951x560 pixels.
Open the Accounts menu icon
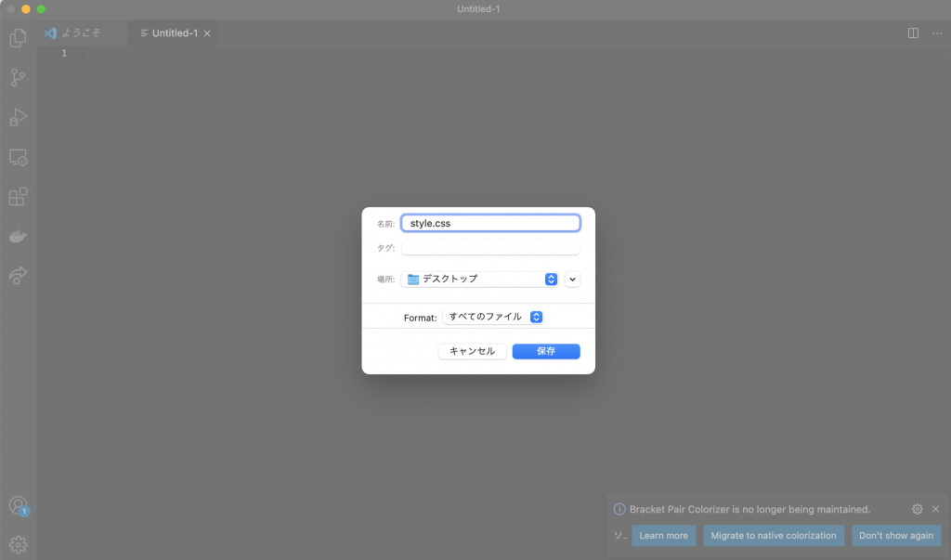[18, 505]
